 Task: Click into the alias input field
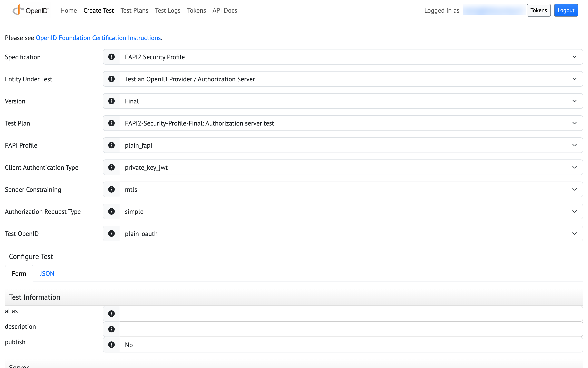click(x=351, y=314)
